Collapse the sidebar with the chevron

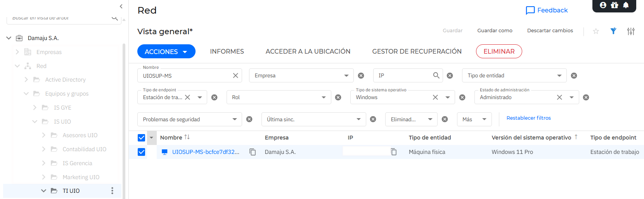pos(121,6)
